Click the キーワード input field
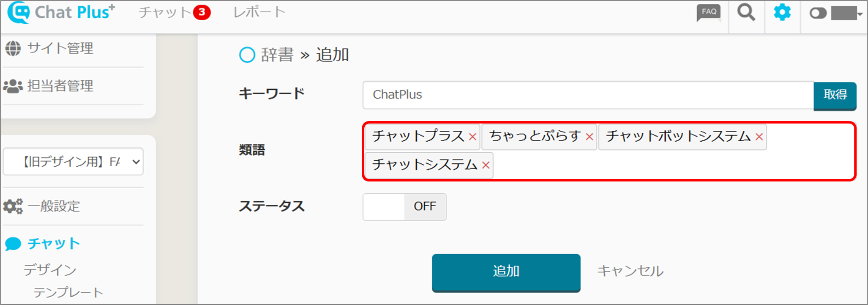 click(588, 95)
